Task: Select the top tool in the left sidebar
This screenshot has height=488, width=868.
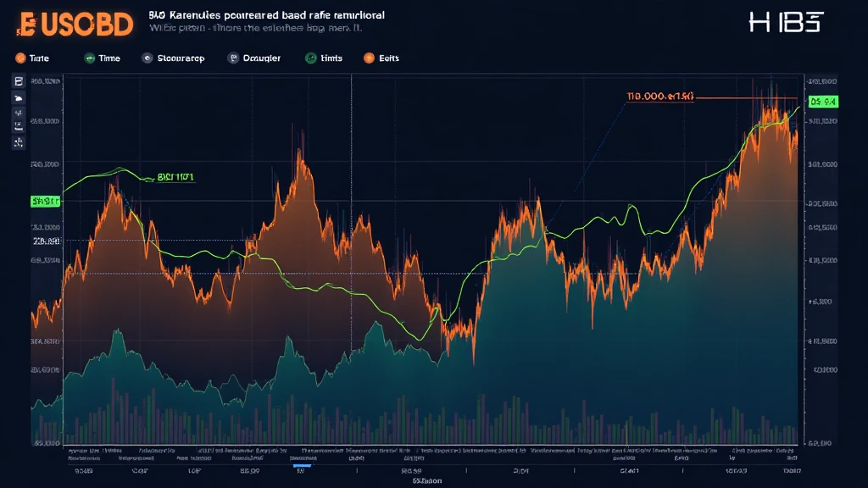Action: pyautogui.click(x=18, y=82)
